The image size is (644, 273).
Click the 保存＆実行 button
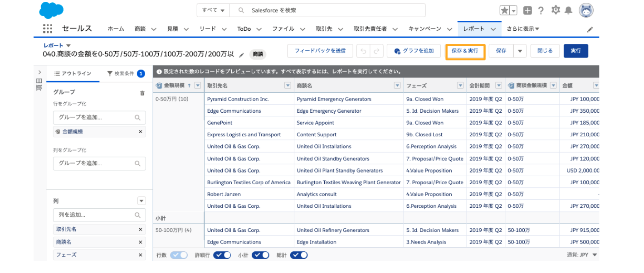click(x=465, y=51)
